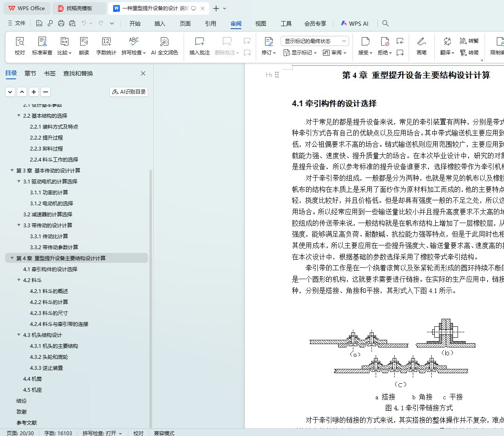Click the minus demote level button
The image size is (504, 436).
click(x=46, y=92)
